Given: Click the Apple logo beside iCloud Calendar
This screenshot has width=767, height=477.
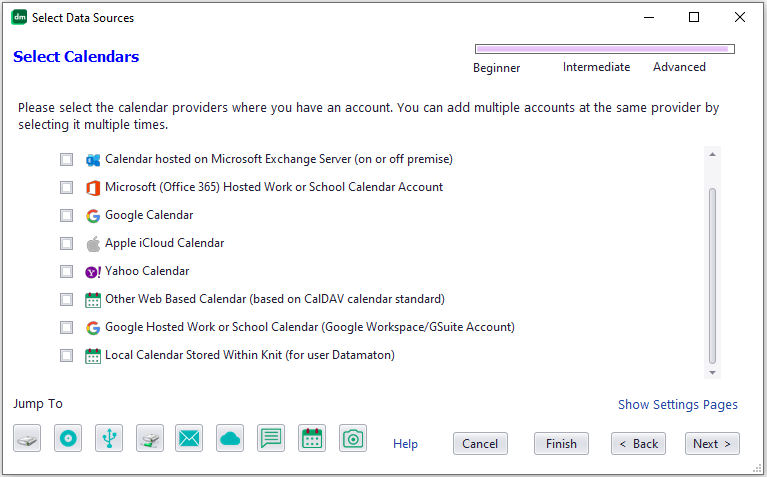Looking at the screenshot, I should point(93,244).
